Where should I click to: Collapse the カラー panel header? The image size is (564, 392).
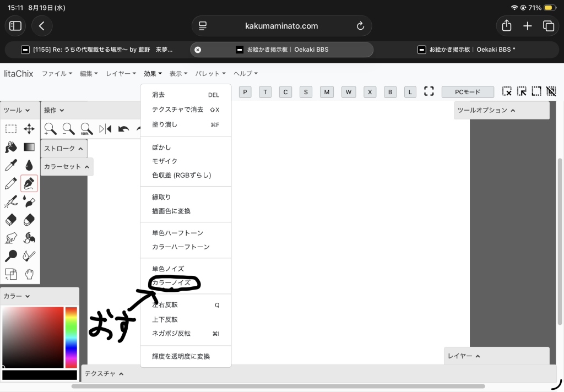click(40, 296)
